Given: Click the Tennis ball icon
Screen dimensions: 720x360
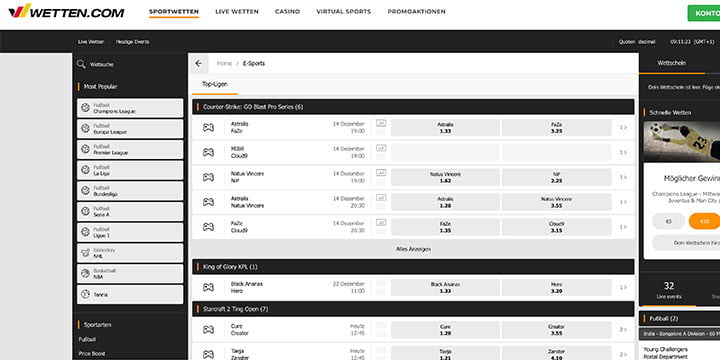Looking at the screenshot, I should (85, 294).
